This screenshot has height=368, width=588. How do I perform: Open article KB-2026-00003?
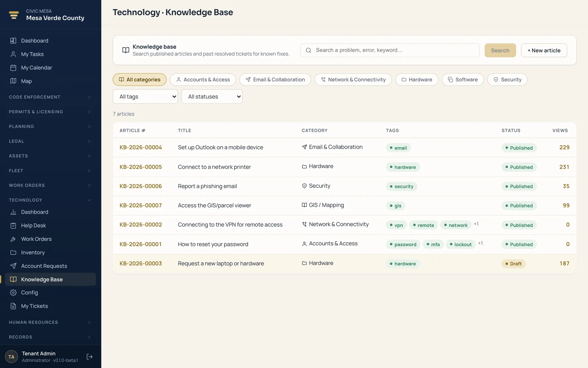pyautogui.click(x=141, y=263)
